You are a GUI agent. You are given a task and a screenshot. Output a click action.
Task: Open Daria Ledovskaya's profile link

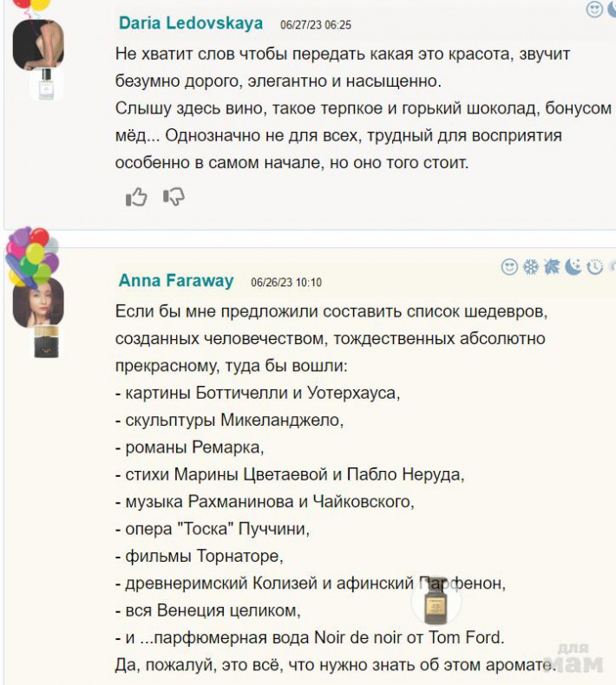pos(193,23)
